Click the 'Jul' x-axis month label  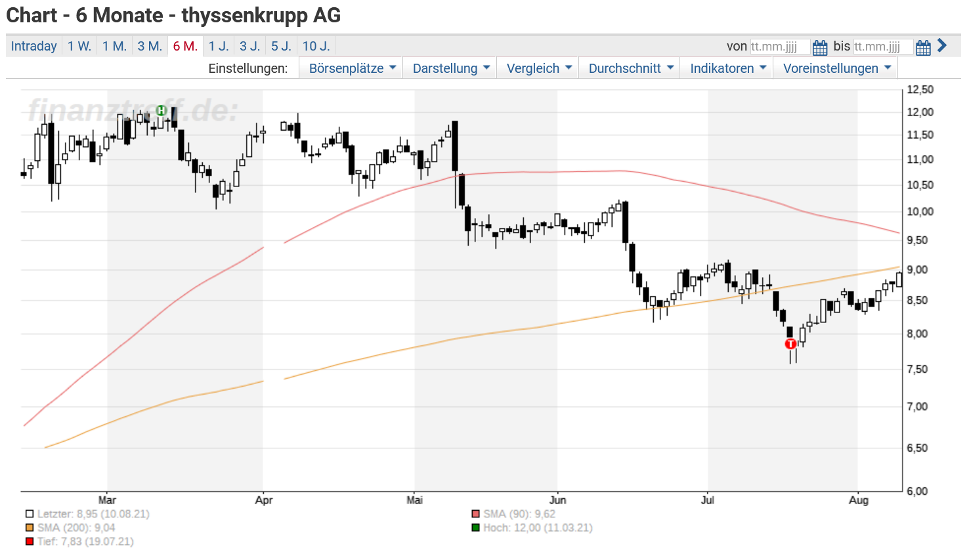pyautogui.click(x=707, y=500)
